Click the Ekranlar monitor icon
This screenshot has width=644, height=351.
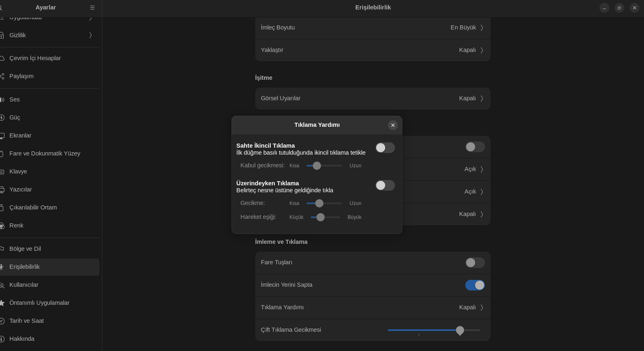coord(2,136)
